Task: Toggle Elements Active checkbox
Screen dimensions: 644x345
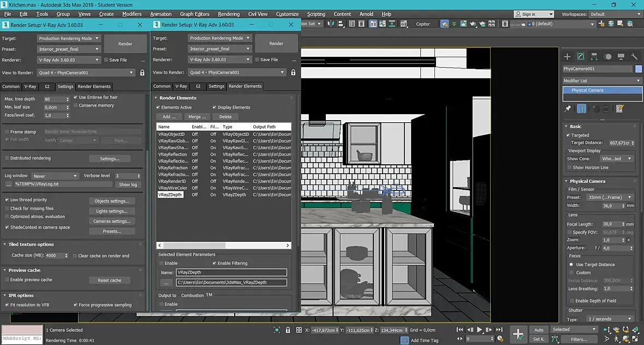Action: pyautogui.click(x=158, y=108)
